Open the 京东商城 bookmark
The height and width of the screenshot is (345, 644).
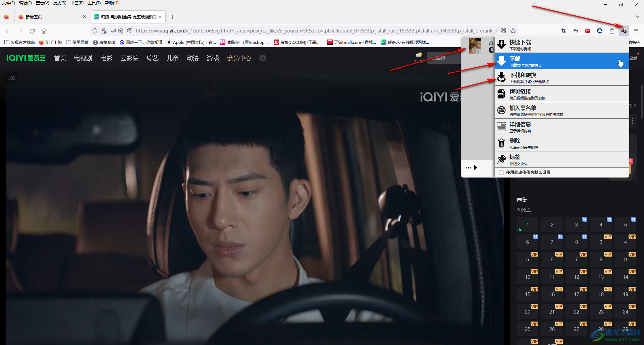tap(104, 42)
